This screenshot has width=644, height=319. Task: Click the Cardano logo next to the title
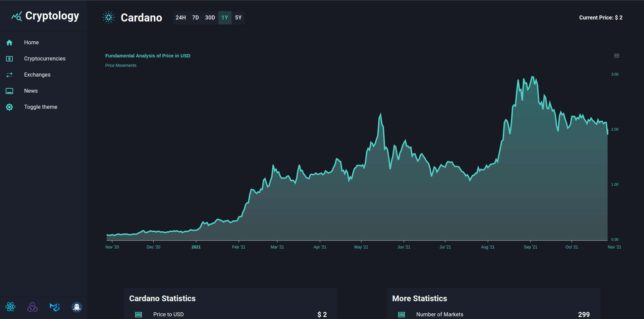click(x=108, y=17)
